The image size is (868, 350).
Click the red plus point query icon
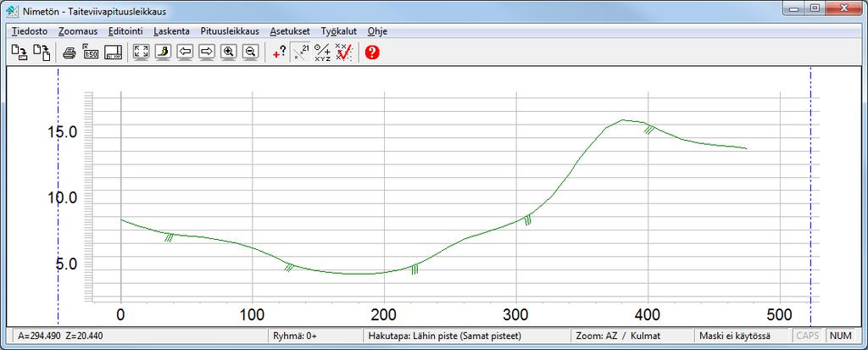click(280, 53)
